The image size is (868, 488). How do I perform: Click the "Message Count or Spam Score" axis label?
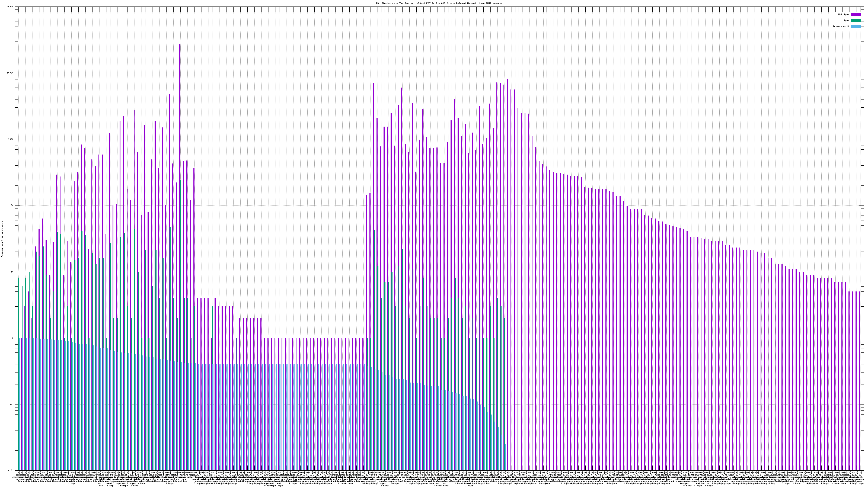click(x=2, y=239)
